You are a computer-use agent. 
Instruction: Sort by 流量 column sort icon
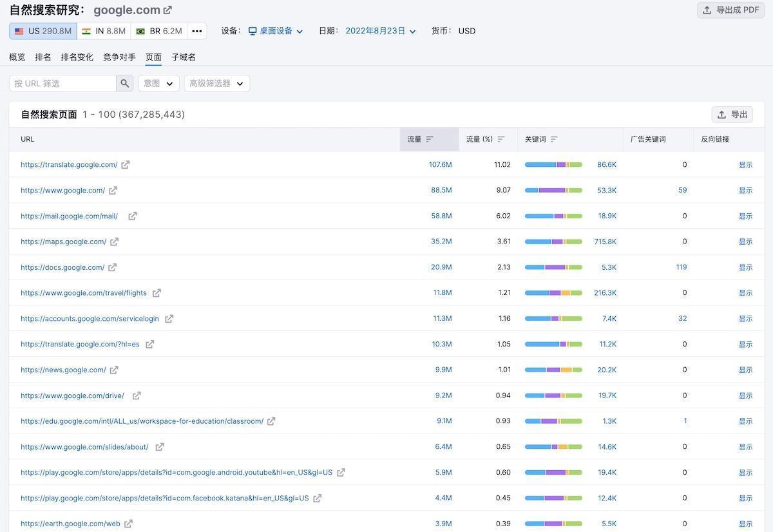(430, 139)
